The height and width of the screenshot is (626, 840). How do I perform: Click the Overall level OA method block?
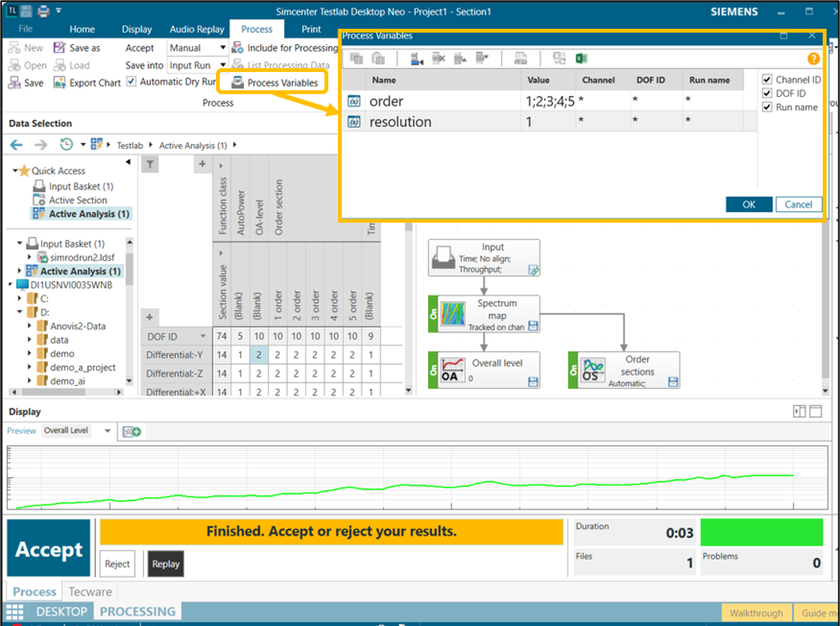click(485, 370)
